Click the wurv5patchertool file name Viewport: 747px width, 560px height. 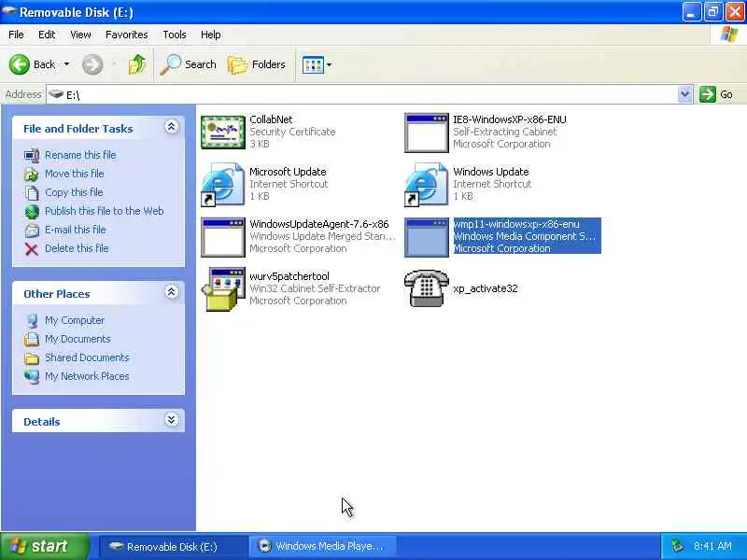pos(289,276)
